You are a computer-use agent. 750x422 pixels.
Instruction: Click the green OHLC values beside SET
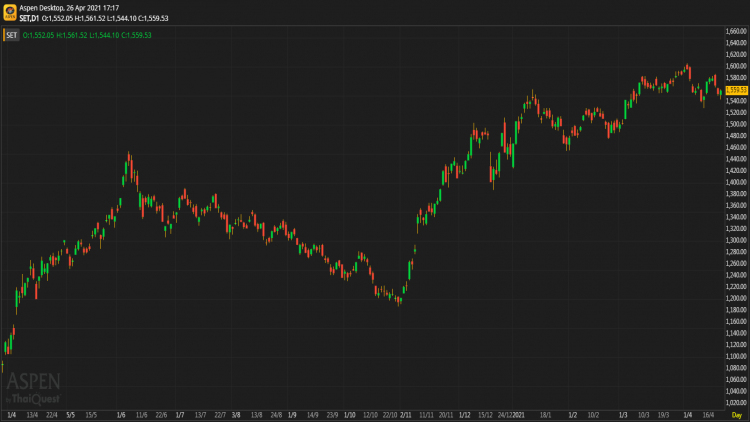click(87, 35)
